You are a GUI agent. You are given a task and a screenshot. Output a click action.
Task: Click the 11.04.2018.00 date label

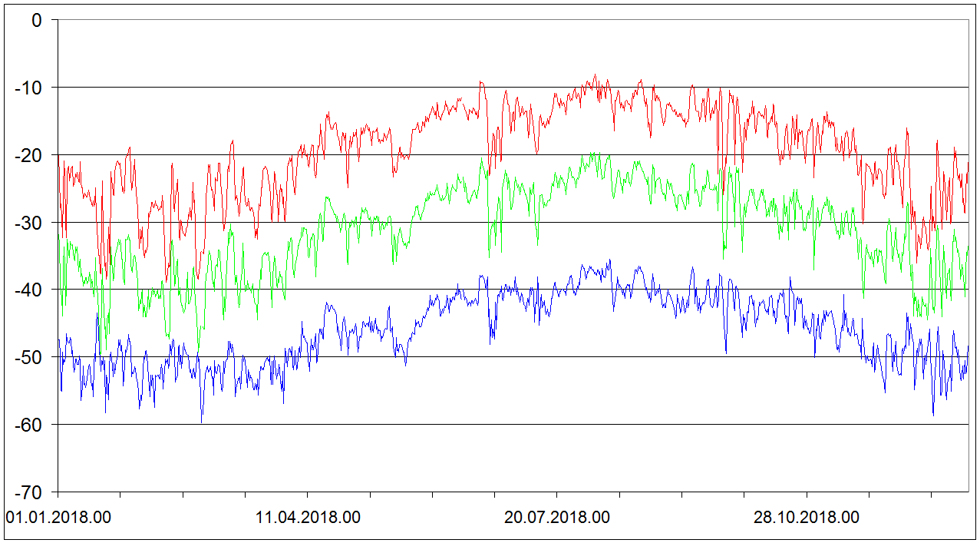tap(308, 518)
